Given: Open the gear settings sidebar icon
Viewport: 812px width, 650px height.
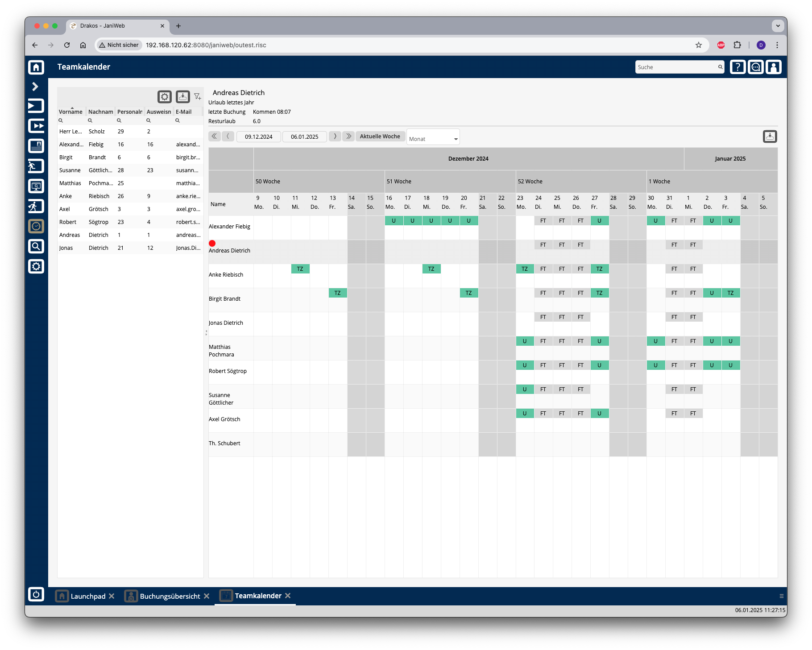Looking at the screenshot, I should point(36,266).
